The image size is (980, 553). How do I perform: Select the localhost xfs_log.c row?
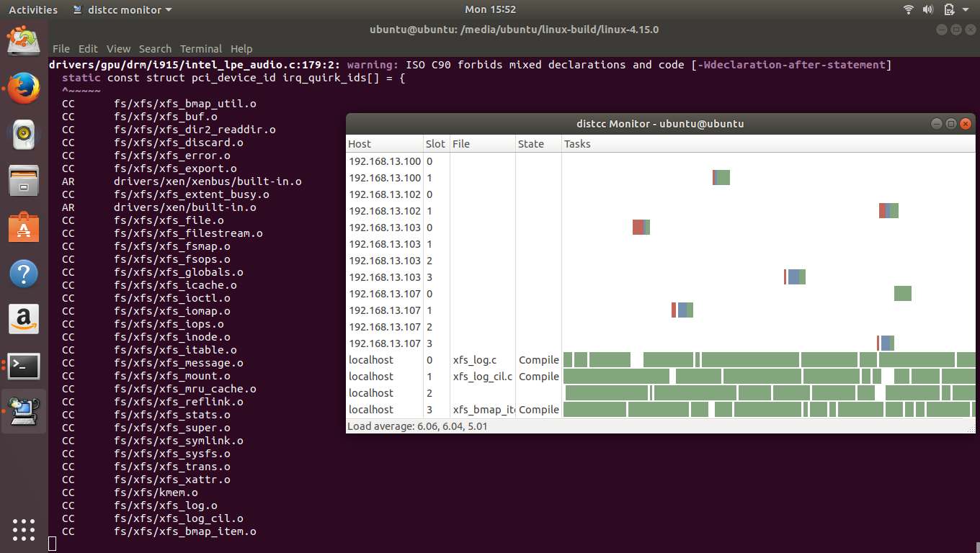[x=661, y=360]
